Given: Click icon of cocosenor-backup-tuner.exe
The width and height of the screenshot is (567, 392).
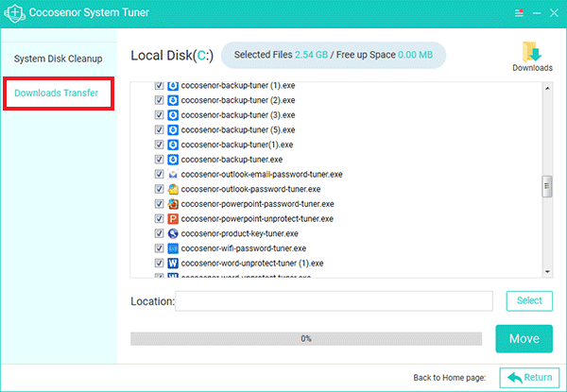Looking at the screenshot, I should click(x=173, y=160).
